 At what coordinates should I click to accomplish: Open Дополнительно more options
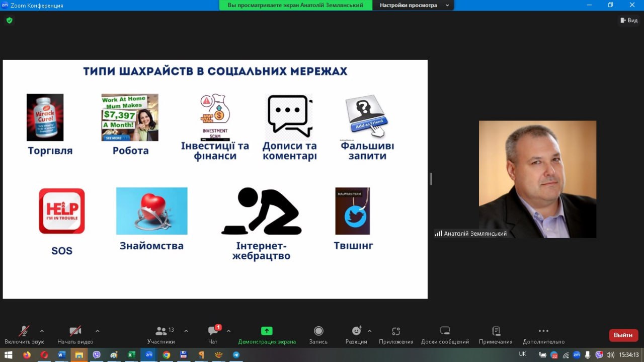(543, 335)
